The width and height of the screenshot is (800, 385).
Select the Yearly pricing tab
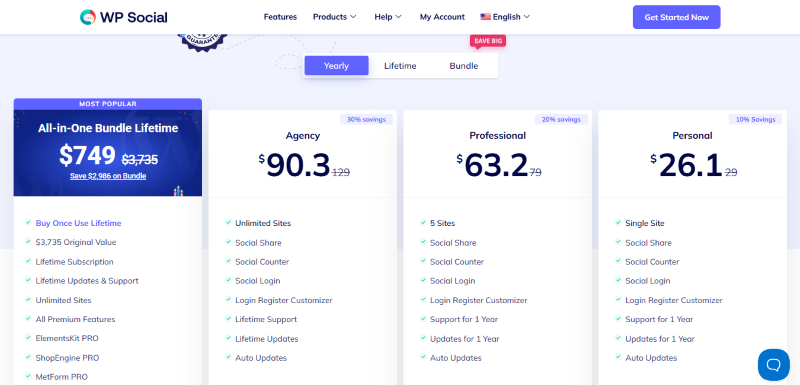[x=336, y=66]
